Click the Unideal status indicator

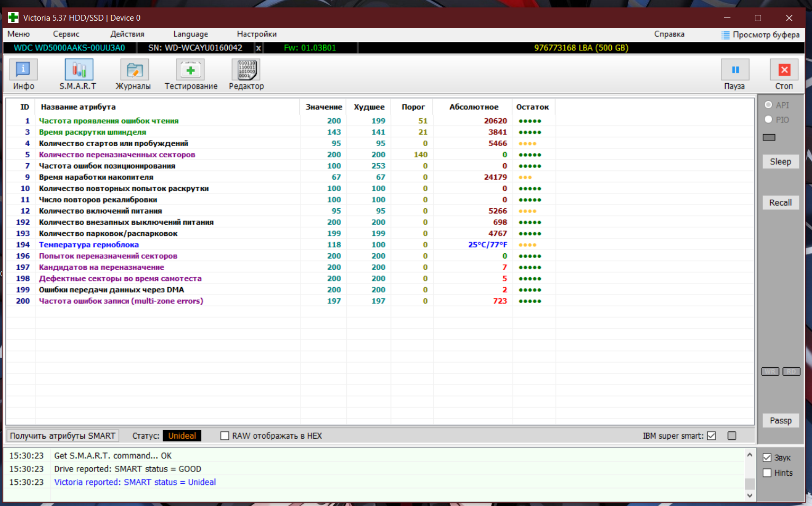pyautogui.click(x=182, y=436)
